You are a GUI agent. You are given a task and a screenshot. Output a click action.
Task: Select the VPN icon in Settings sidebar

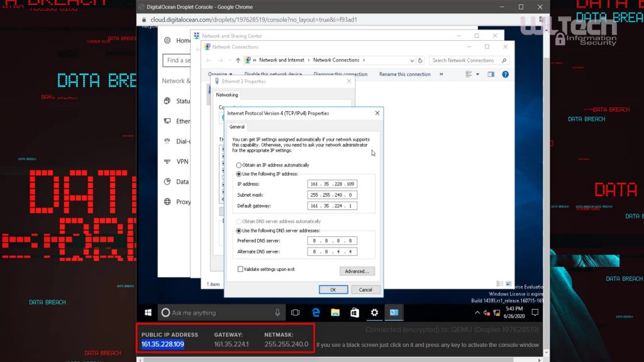click(x=167, y=162)
